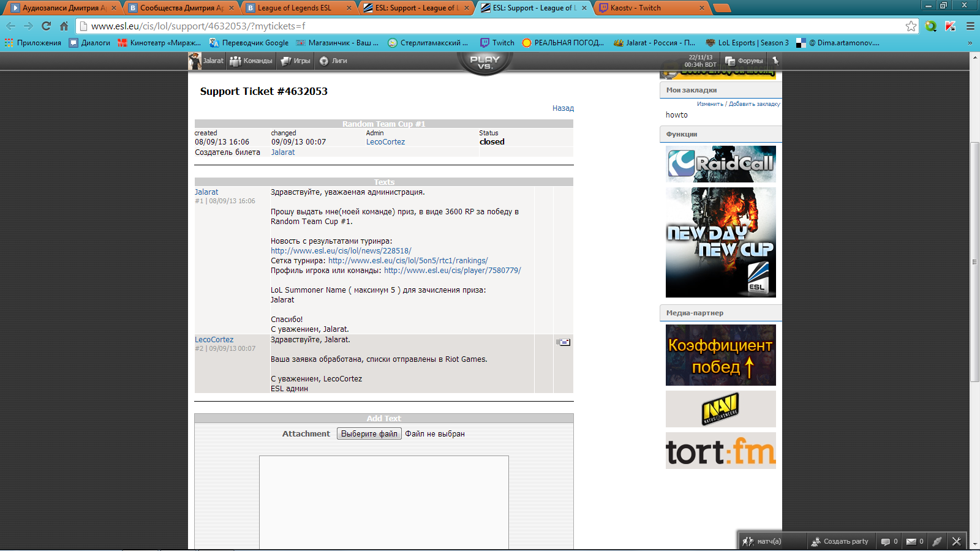Open the Стерлитамакский bookmark
Image resolution: width=980 pixels, height=551 pixels.
click(x=428, y=43)
